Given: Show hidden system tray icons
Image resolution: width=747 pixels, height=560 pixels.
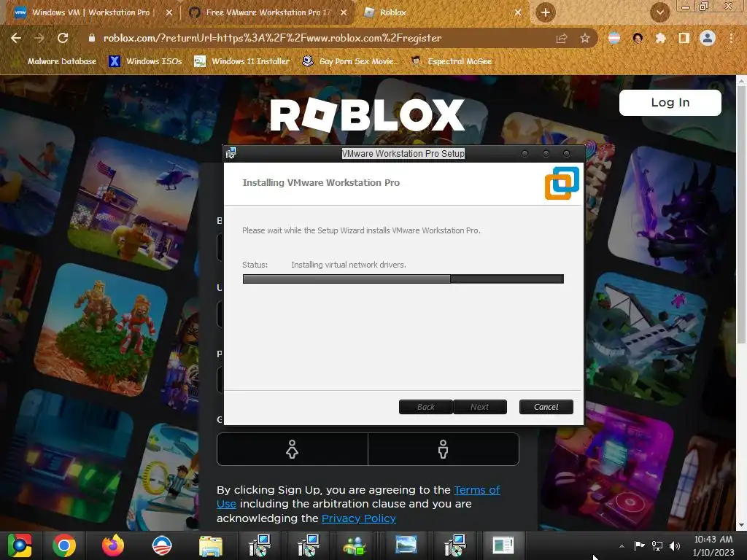Looking at the screenshot, I should tap(622, 546).
